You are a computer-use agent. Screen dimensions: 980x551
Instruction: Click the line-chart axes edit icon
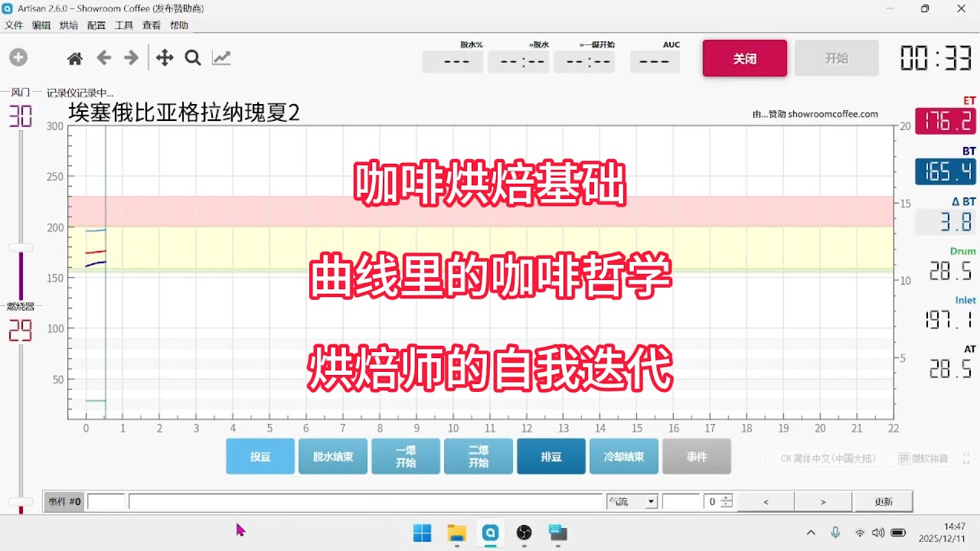pos(221,58)
